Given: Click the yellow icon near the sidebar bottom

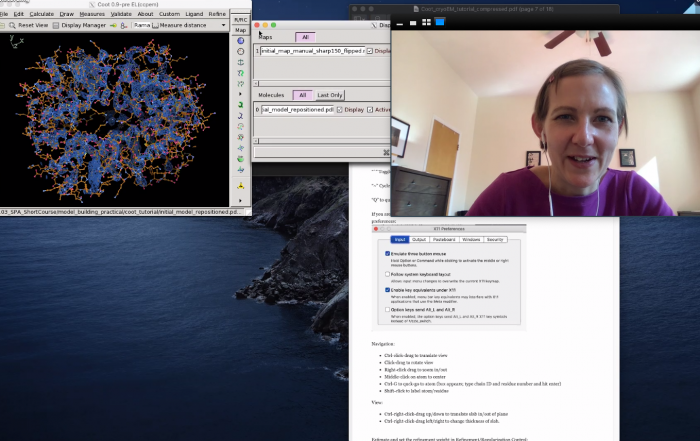Looking at the screenshot, I should (x=240, y=186).
